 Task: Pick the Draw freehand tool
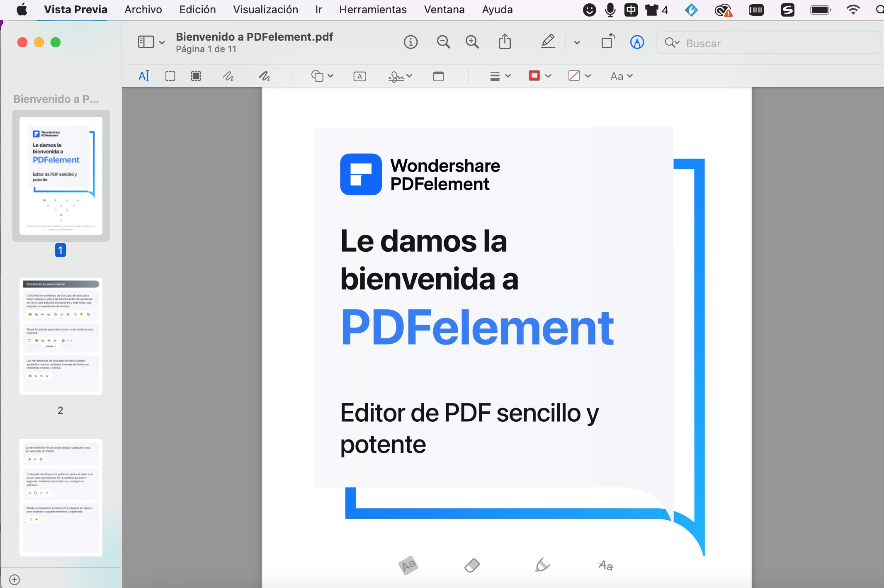tap(265, 76)
